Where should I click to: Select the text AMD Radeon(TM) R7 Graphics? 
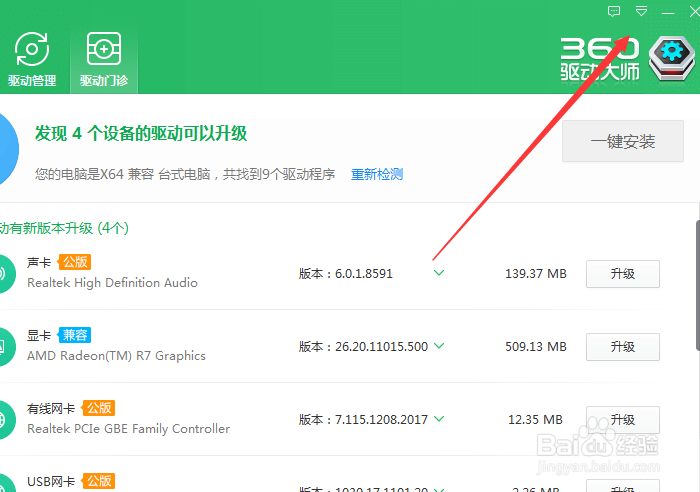(117, 356)
